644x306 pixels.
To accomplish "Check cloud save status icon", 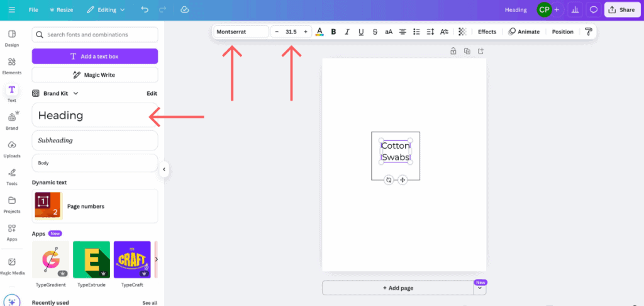I will pos(185,9).
